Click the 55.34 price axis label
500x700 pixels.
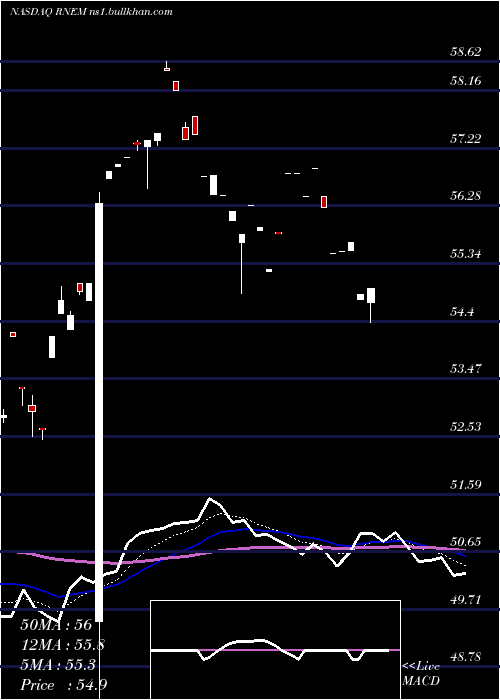465,254
